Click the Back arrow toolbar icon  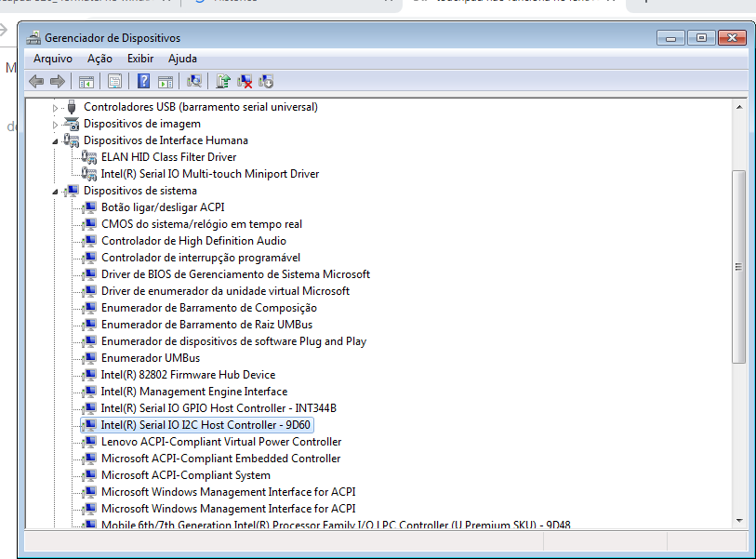point(36,81)
